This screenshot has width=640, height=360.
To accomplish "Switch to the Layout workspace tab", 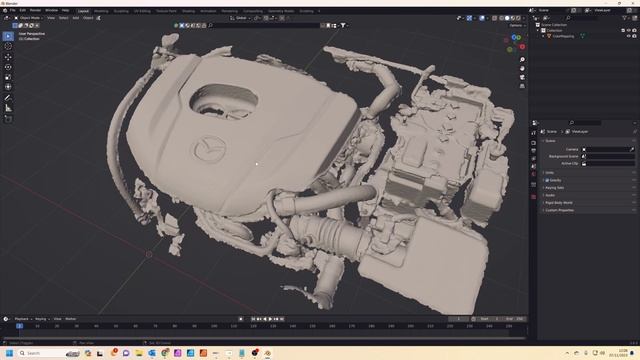I will tap(83, 11).
